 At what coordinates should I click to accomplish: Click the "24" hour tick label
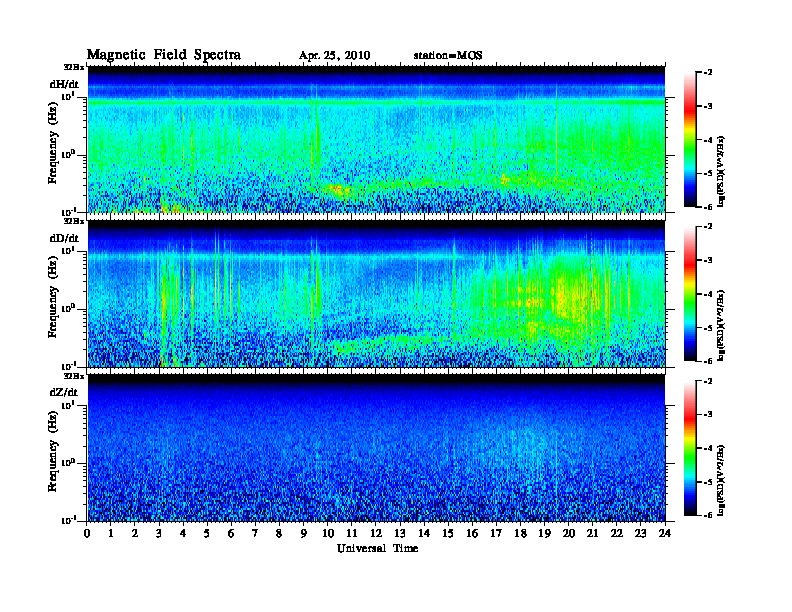[x=665, y=534]
